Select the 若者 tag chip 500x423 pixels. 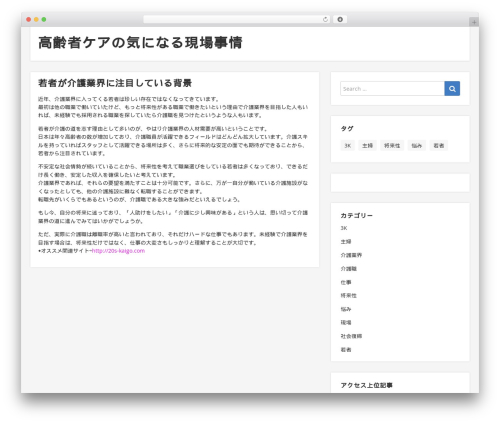pos(439,146)
